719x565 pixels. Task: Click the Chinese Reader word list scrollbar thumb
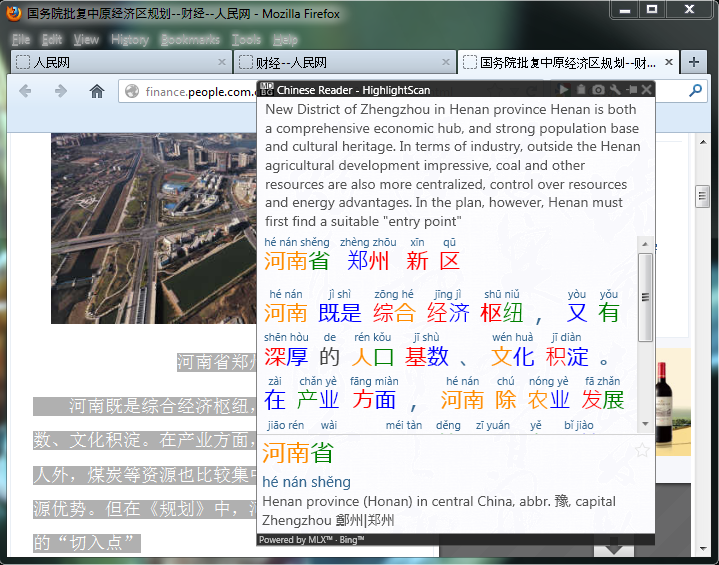click(645, 297)
